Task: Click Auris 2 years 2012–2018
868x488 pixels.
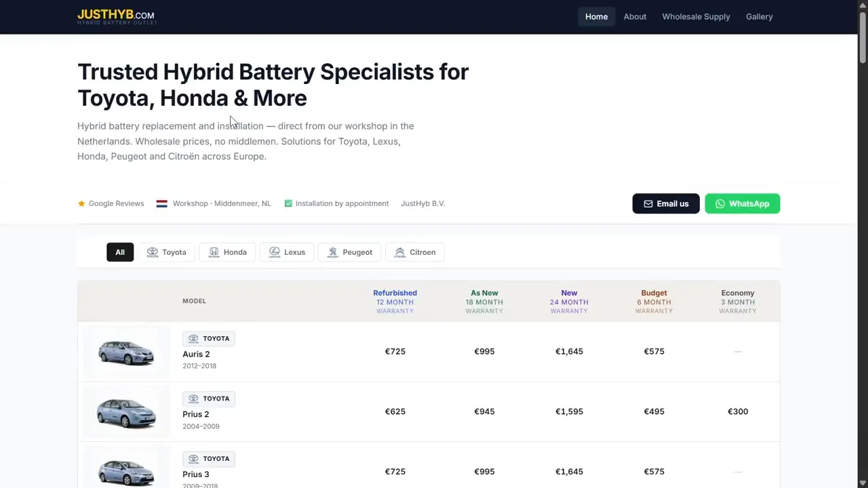Action: tap(199, 366)
